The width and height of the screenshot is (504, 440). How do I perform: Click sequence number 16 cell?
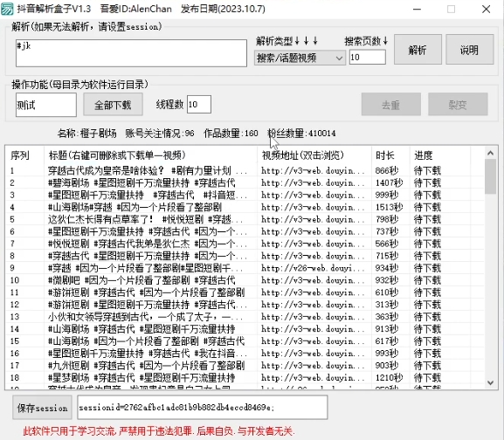[x=15, y=354]
